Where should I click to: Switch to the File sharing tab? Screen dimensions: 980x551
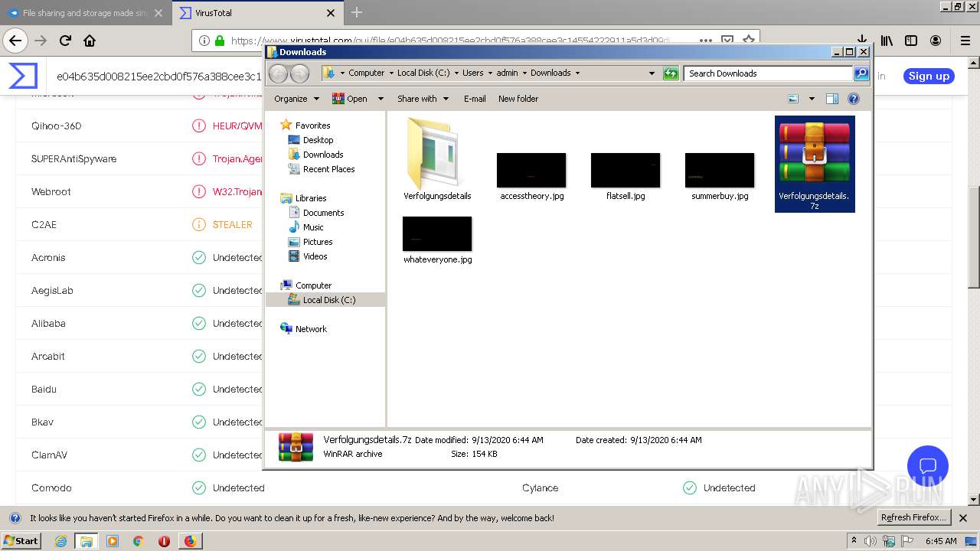click(85, 13)
